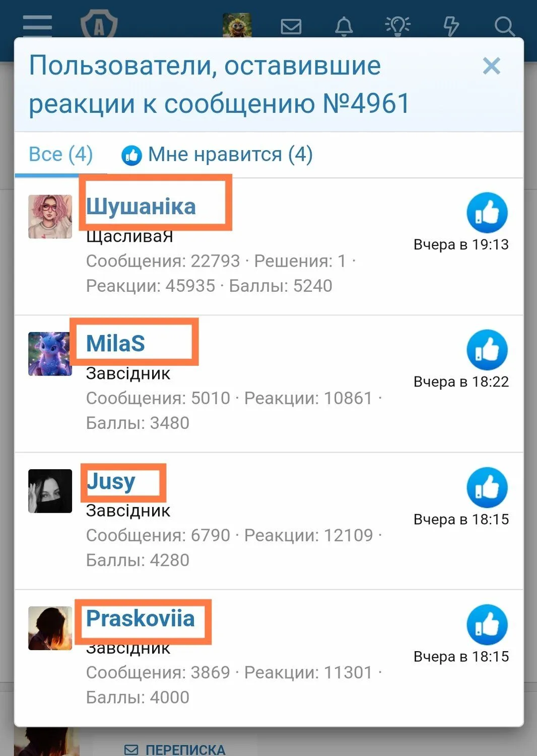The image size is (537, 756).
Task: Click MilaS's blue dragon avatar
Action: click(50, 354)
